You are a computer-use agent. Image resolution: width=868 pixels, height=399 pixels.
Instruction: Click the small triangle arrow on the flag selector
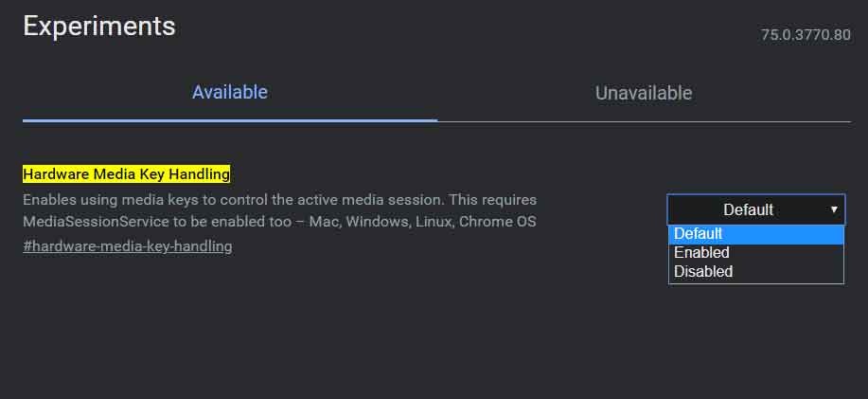point(834,209)
